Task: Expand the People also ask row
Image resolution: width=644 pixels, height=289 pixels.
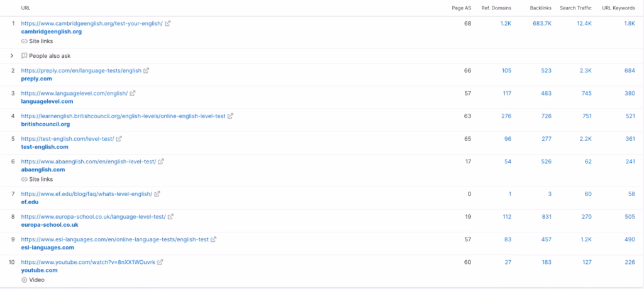Action: coord(12,56)
